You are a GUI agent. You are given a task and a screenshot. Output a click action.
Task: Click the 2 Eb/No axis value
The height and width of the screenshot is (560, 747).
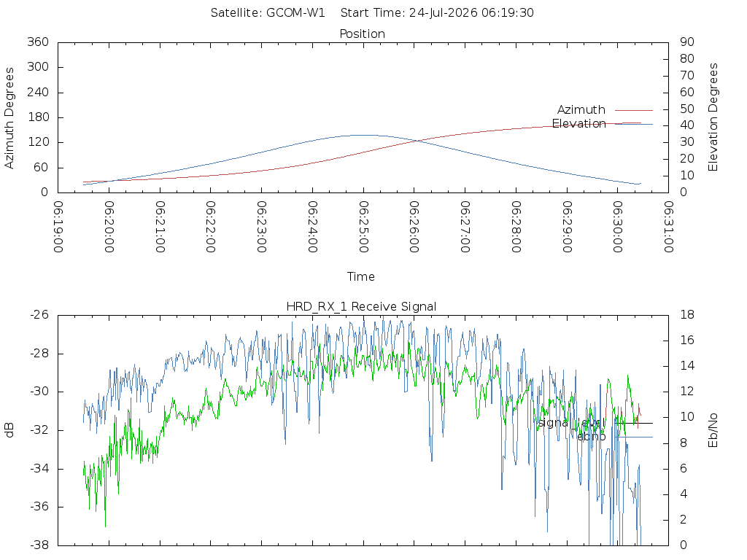pos(684,519)
